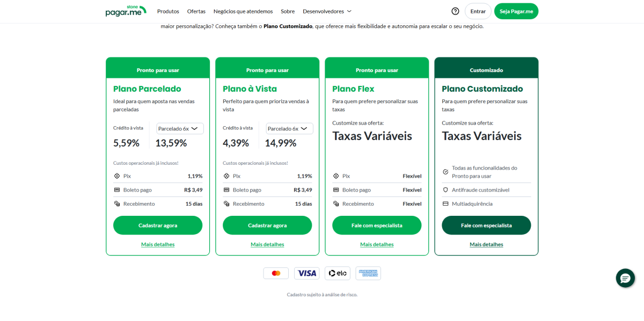Open Parcelado 6x dropdown in Plano à Vista
The height and width of the screenshot is (321, 644).
289,129
